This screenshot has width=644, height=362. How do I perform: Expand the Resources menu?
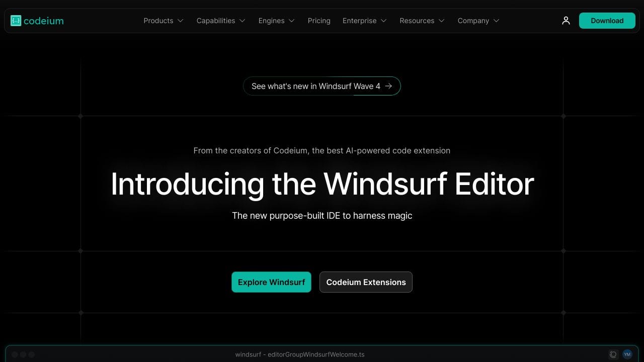(x=422, y=21)
